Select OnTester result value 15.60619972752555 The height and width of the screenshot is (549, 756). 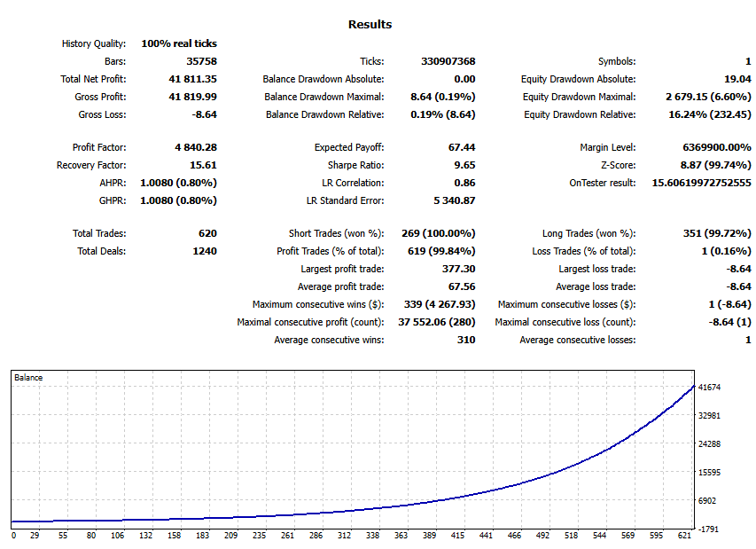702,183
